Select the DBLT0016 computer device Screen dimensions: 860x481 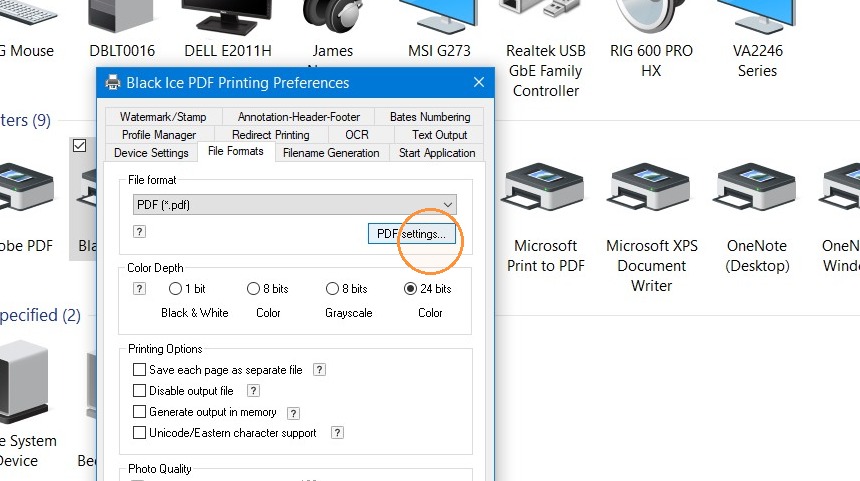pos(122,16)
